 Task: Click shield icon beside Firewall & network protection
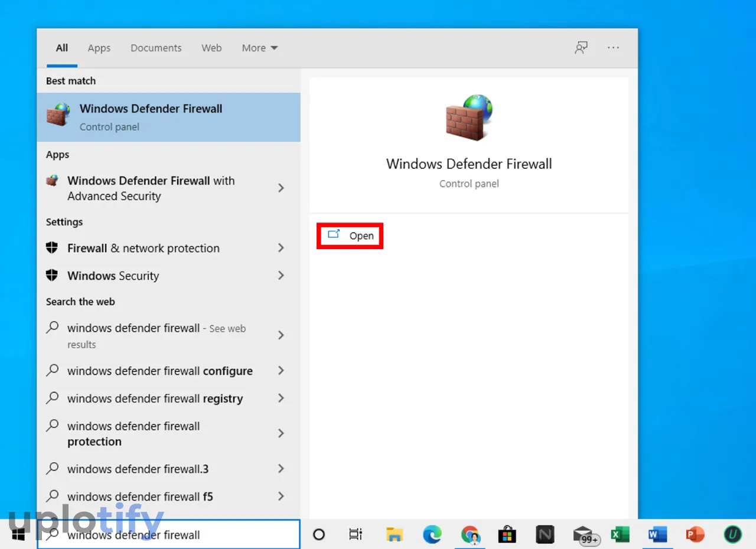pyautogui.click(x=52, y=248)
